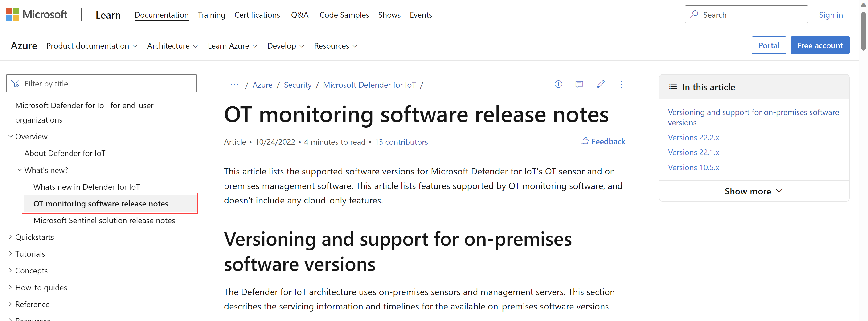Open Microsoft Sentinel solution release notes

(x=104, y=220)
